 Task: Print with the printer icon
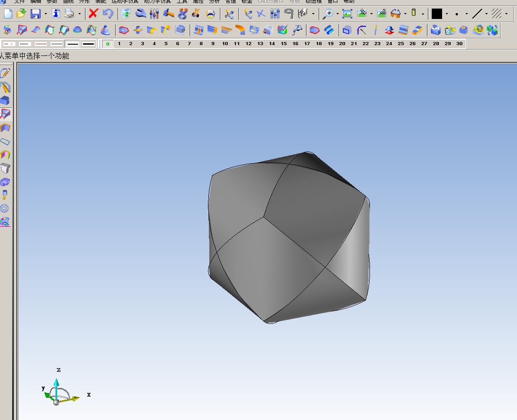point(69,14)
